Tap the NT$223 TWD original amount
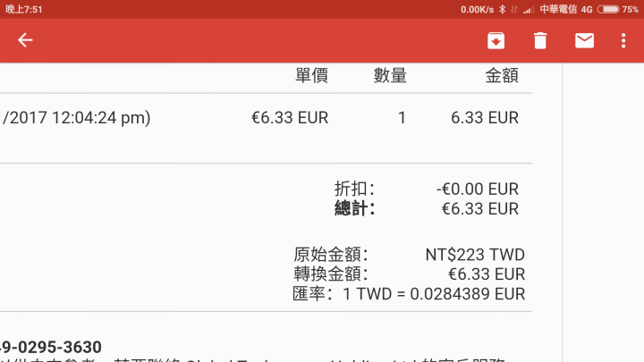 click(x=475, y=255)
